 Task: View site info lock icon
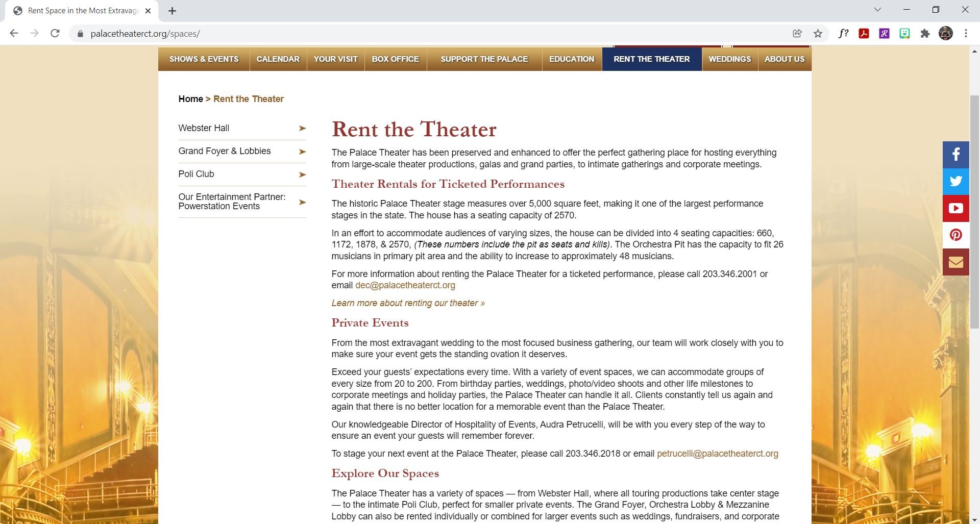pos(80,34)
